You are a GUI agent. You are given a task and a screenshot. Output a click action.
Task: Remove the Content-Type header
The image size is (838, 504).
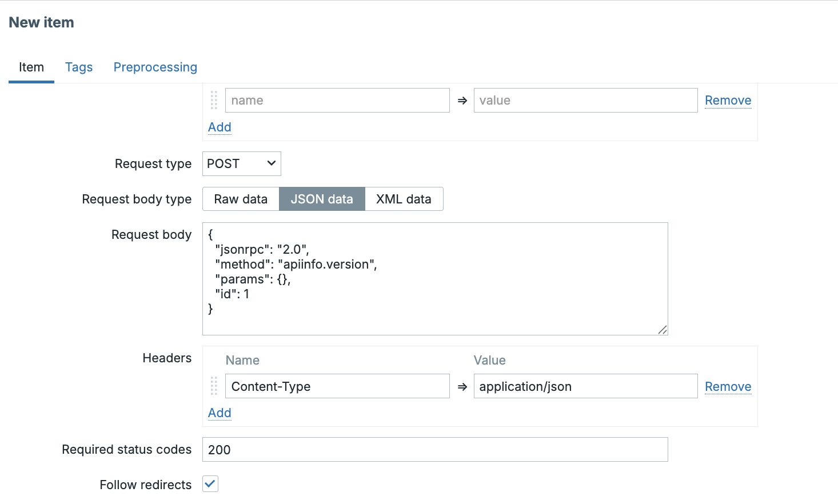(728, 386)
